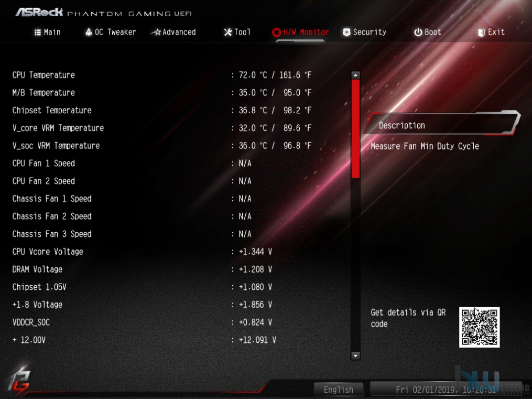Switch to the OC Tweaker tab
Viewport: 532px width, 399px height.
coord(111,32)
